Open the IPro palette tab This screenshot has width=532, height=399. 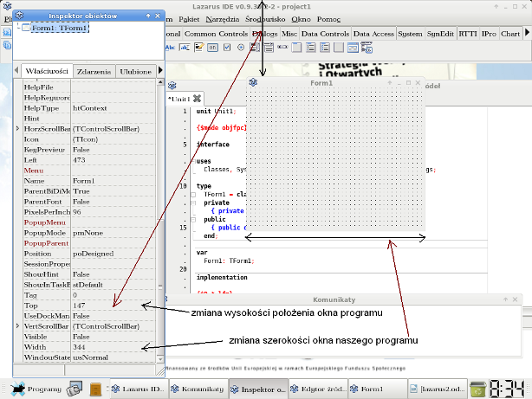pyautogui.click(x=489, y=34)
